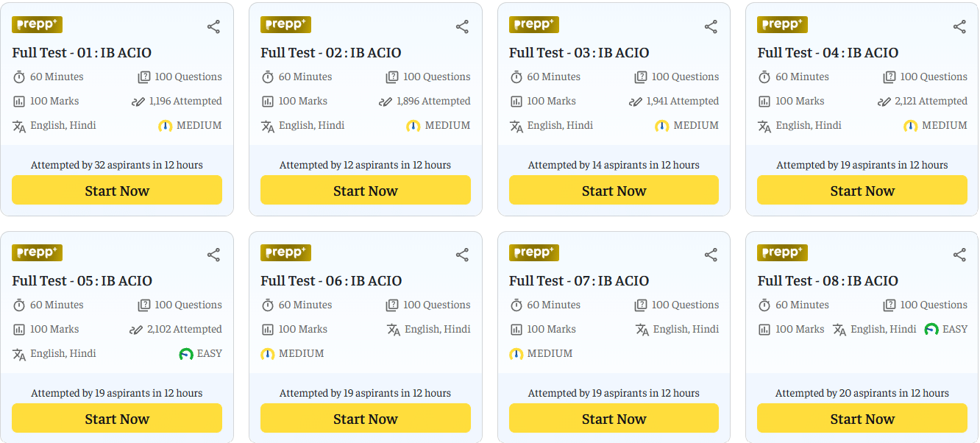Click the share icon on Full Test - 04
This screenshot has height=443, width=980.
959,26
